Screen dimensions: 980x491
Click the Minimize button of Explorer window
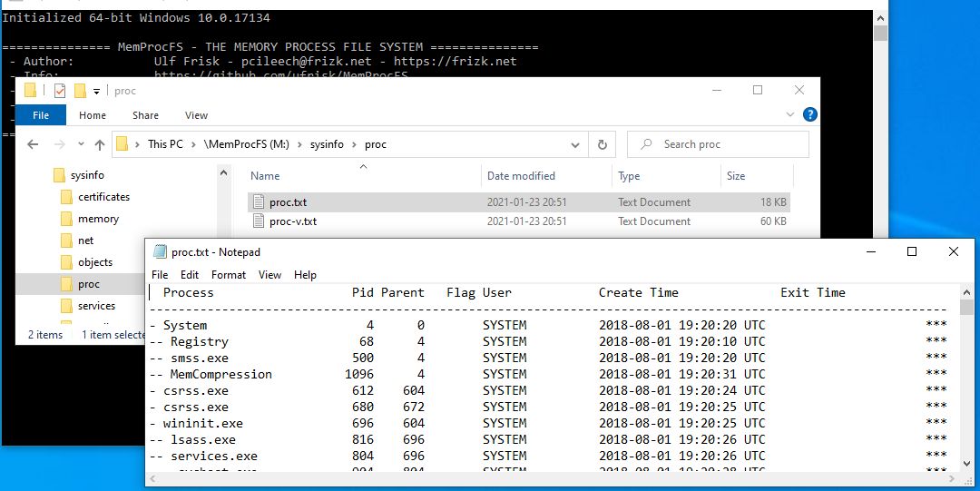click(717, 90)
